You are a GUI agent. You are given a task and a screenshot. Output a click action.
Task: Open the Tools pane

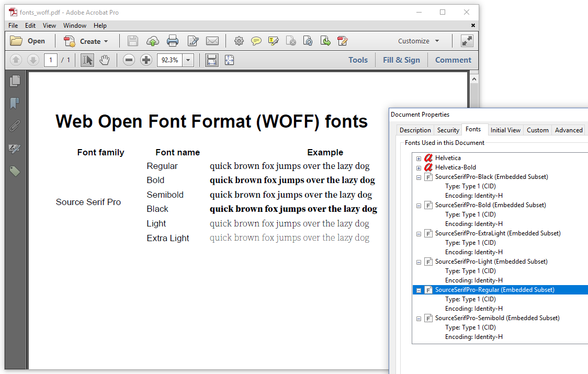pos(358,60)
